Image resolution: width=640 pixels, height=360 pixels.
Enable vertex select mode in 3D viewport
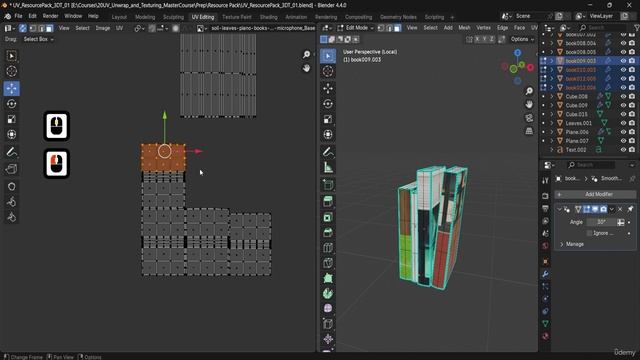click(x=381, y=28)
